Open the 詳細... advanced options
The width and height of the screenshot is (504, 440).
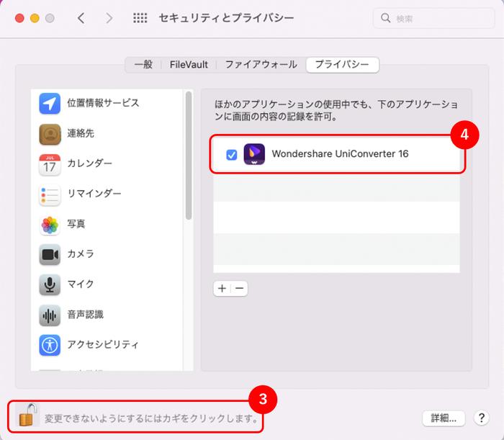tap(444, 418)
